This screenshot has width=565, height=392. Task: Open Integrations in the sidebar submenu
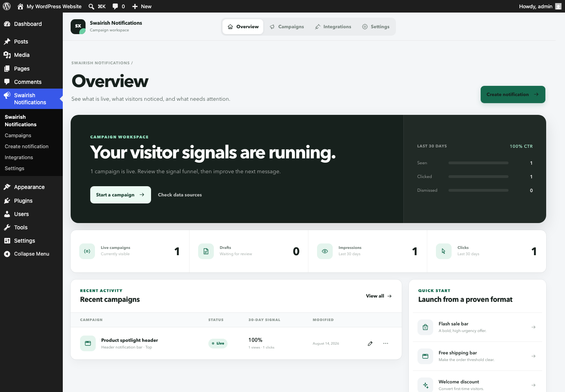19,158
